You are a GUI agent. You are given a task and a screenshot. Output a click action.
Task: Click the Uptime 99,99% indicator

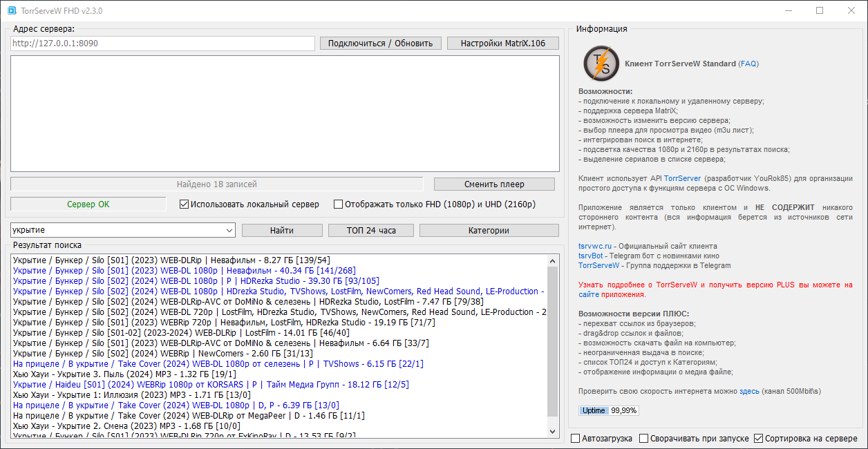(x=608, y=410)
